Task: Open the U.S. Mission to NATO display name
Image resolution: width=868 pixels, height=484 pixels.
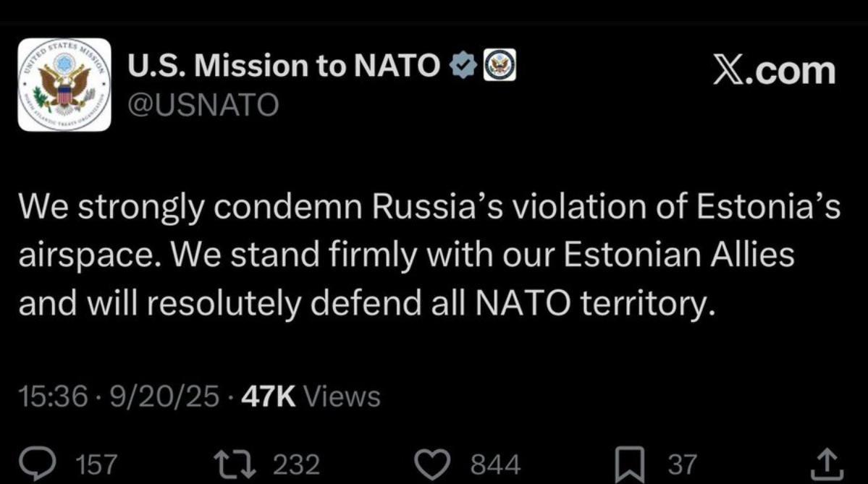Action: click(x=284, y=67)
